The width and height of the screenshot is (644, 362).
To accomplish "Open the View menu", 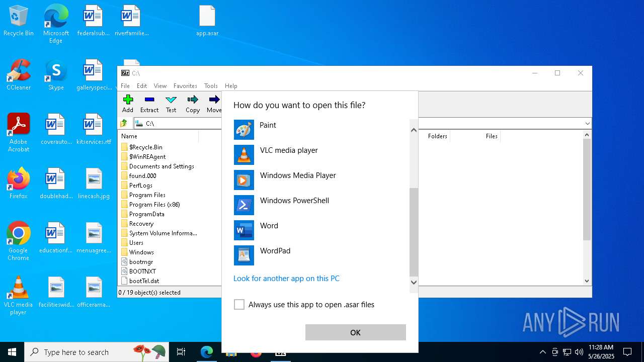I will pyautogui.click(x=160, y=86).
